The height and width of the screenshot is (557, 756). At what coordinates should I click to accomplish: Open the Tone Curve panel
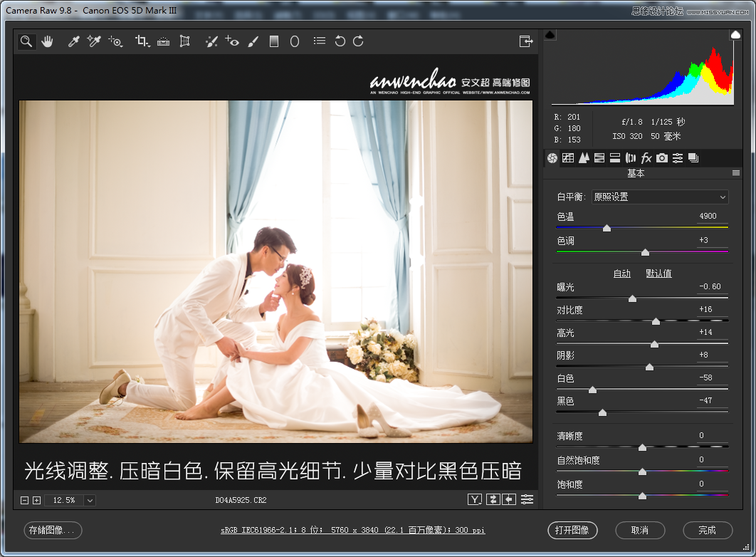[x=568, y=158]
